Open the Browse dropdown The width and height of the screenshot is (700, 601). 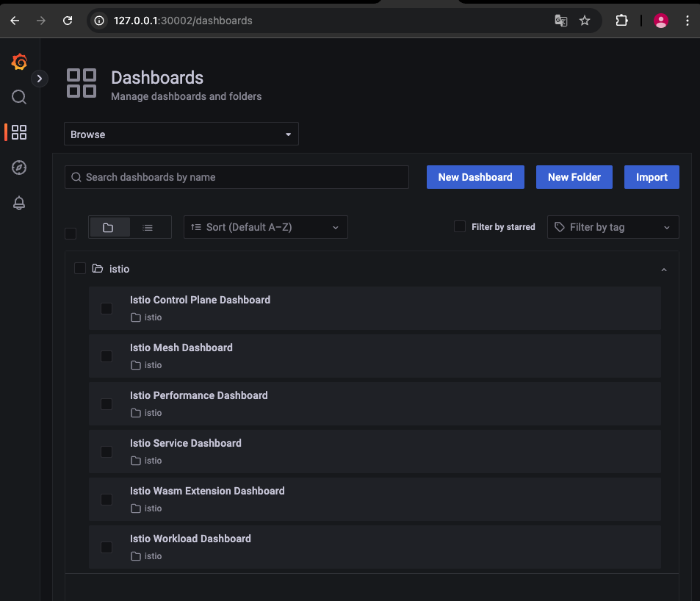click(x=181, y=134)
